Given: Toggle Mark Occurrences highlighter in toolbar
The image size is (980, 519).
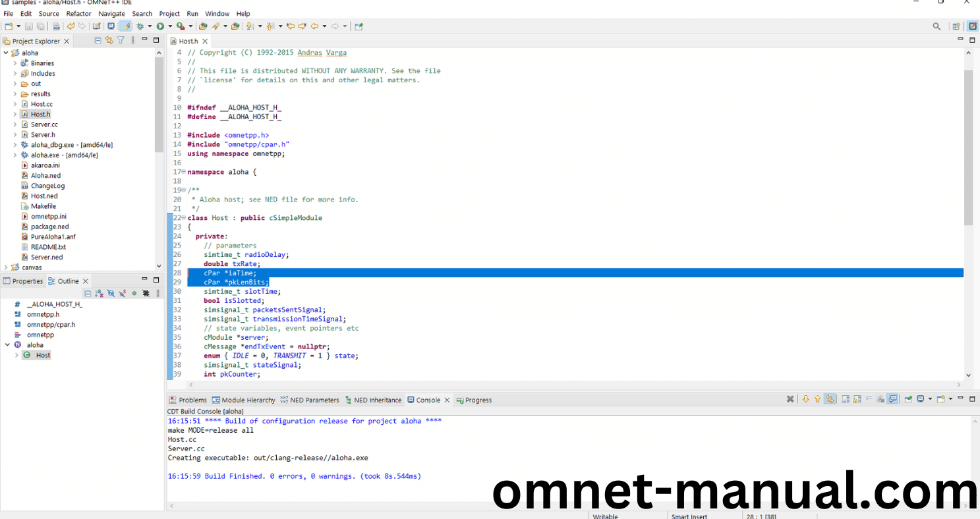Looking at the screenshot, I should coord(125,26).
